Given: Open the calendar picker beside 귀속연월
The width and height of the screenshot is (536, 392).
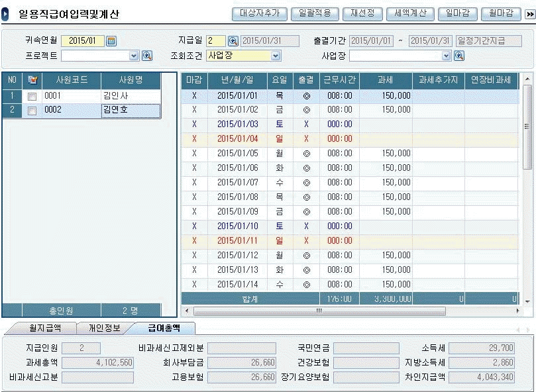Looking at the screenshot, I should (x=111, y=41).
